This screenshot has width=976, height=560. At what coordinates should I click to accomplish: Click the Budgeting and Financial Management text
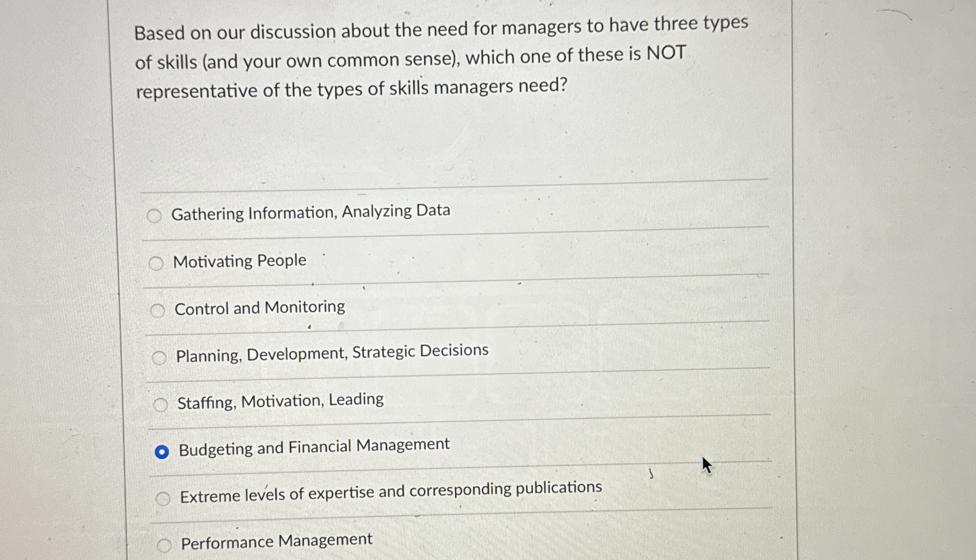coord(314,445)
